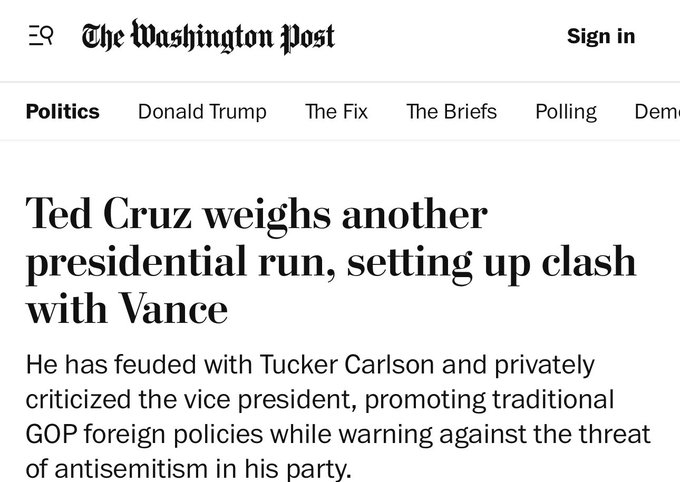The image size is (680, 482).
Task: Click The Washington Post logo
Action: click(208, 37)
